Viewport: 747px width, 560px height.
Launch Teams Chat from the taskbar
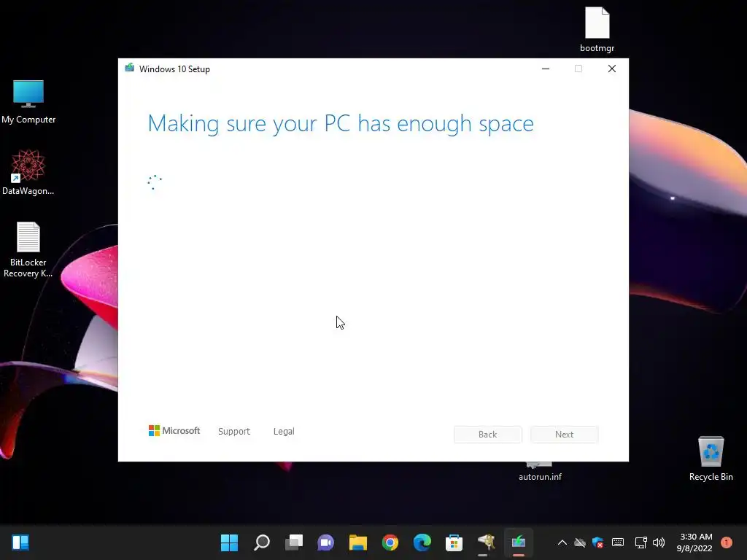(x=326, y=542)
